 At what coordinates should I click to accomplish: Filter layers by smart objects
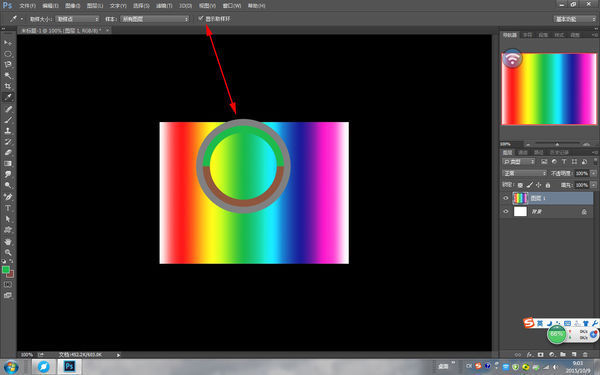click(x=584, y=162)
